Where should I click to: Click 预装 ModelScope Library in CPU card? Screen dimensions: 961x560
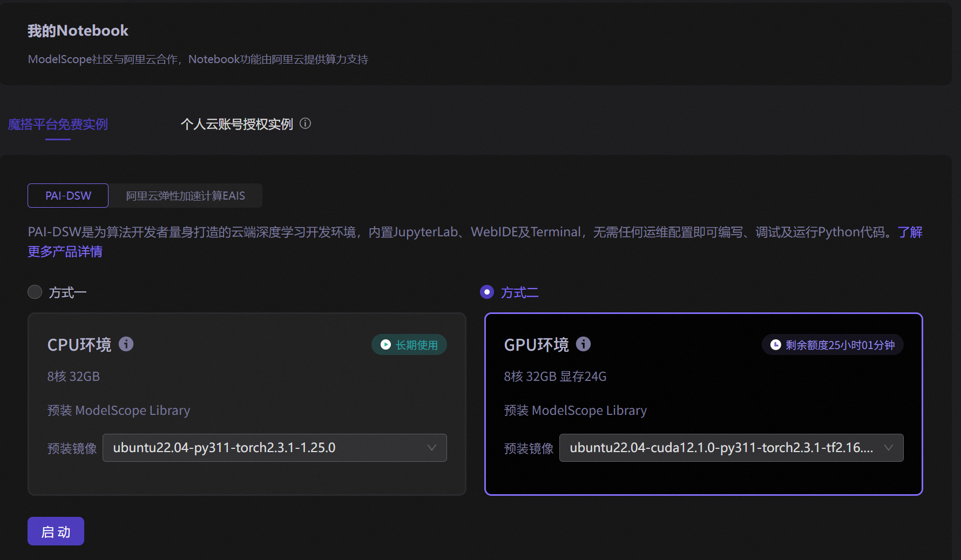pos(119,411)
